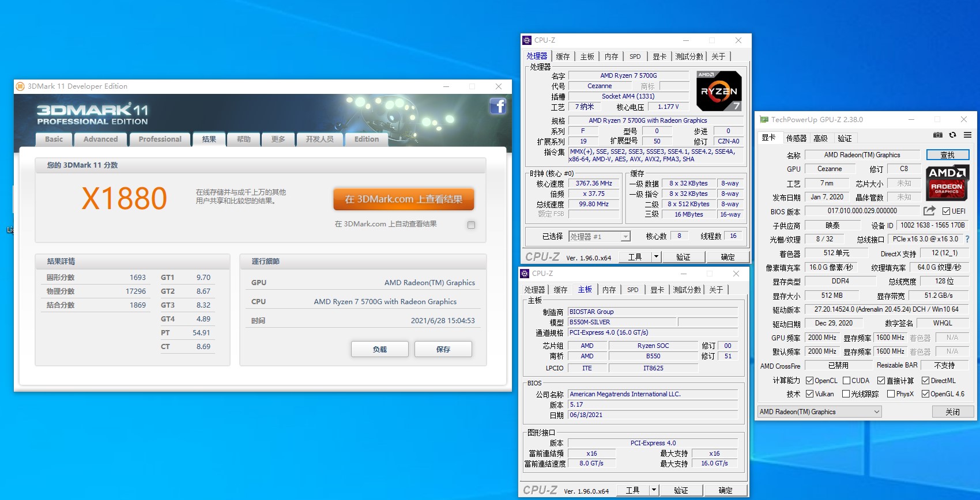The height and width of the screenshot is (500, 980).
Task: Click the BIOS date 06/18/2021 in CPU-Z
Action: (653, 415)
